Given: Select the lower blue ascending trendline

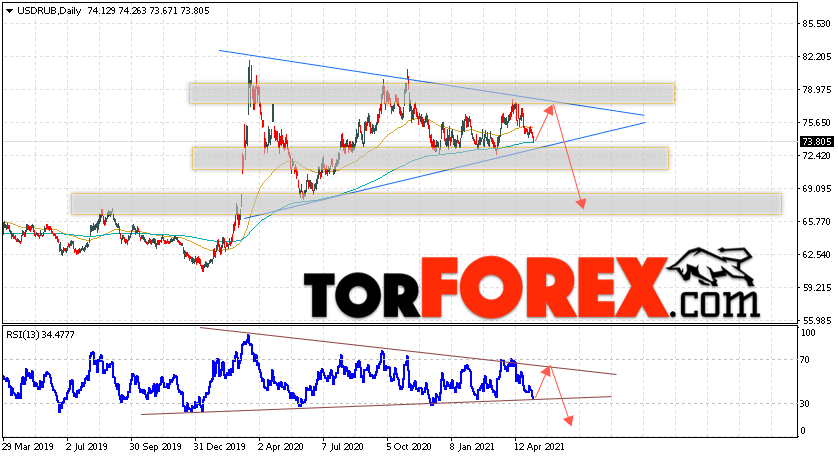Looking at the screenshot, I should tap(445, 170).
